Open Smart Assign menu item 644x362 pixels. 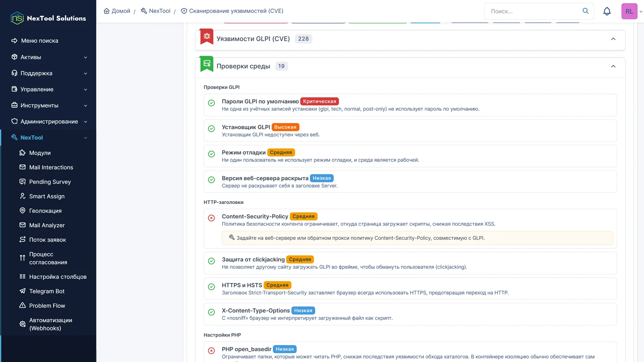[47, 196]
